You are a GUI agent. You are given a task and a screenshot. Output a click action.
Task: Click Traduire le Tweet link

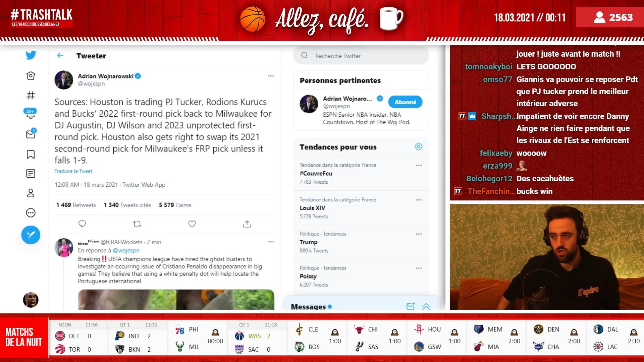pos(73,171)
